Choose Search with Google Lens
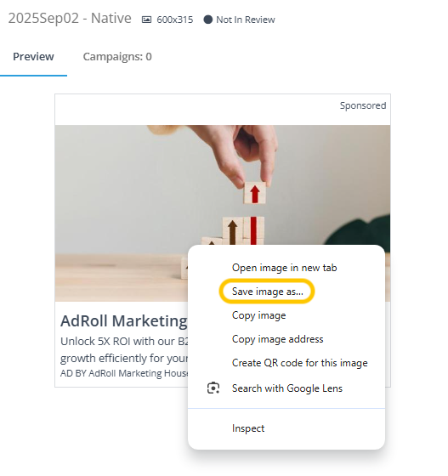448x476 pixels. pos(287,388)
